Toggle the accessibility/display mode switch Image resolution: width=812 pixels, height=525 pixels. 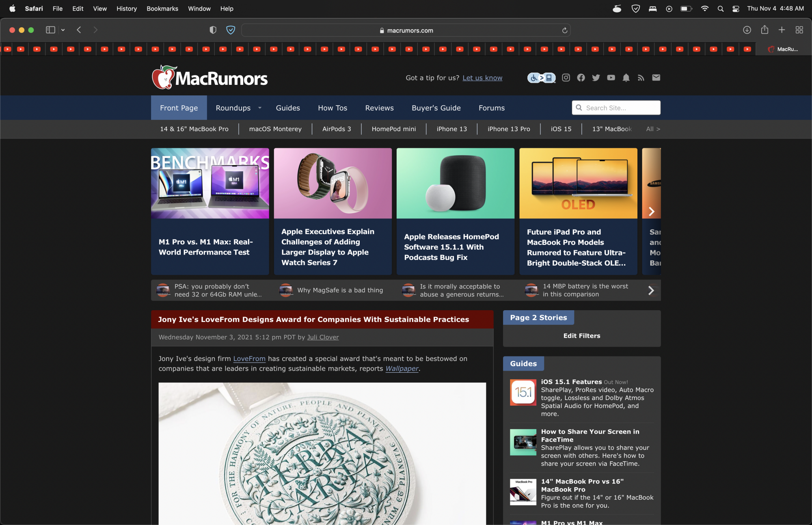pos(541,78)
